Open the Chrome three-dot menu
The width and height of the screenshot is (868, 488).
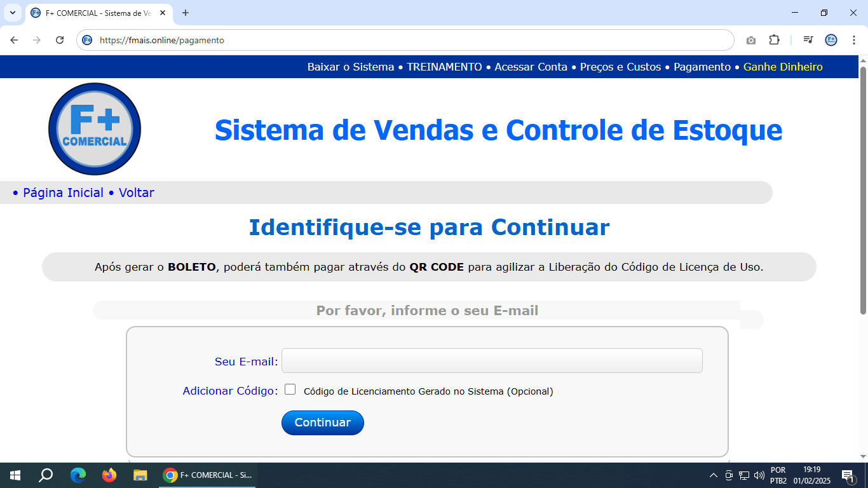855,40
